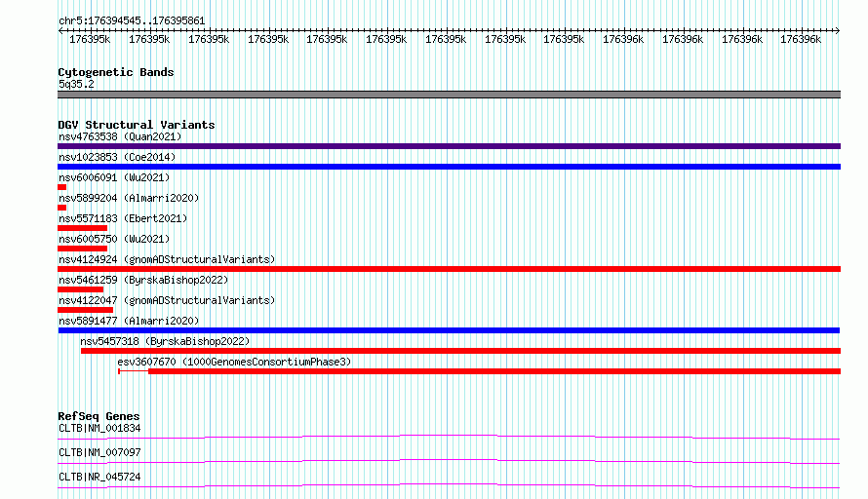Open the CLTB|NM_001834 transcript label
The image size is (868, 499).
[x=99, y=428]
